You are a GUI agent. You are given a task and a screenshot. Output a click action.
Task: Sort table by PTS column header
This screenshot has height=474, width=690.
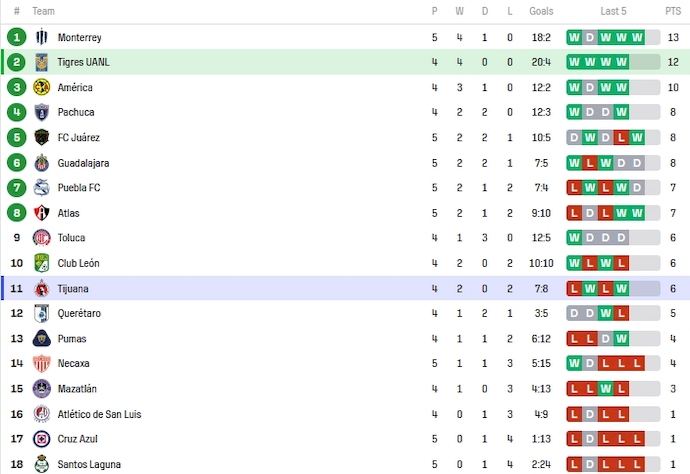(673, 11)
